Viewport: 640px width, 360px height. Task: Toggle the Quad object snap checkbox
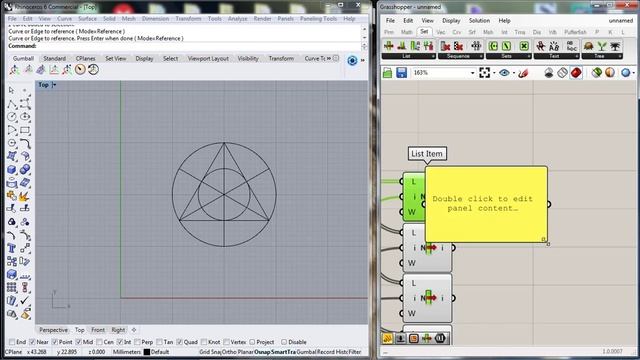tap(179, 342)
